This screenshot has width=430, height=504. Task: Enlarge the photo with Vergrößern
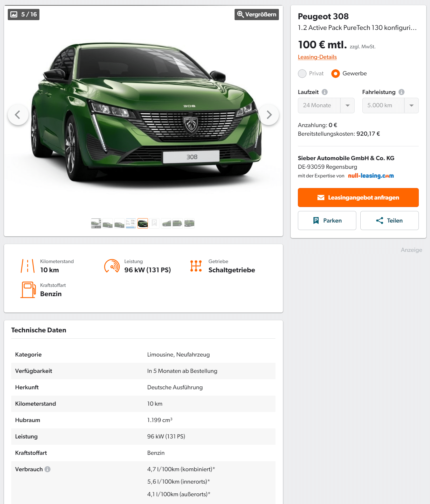tap(257, 14)
